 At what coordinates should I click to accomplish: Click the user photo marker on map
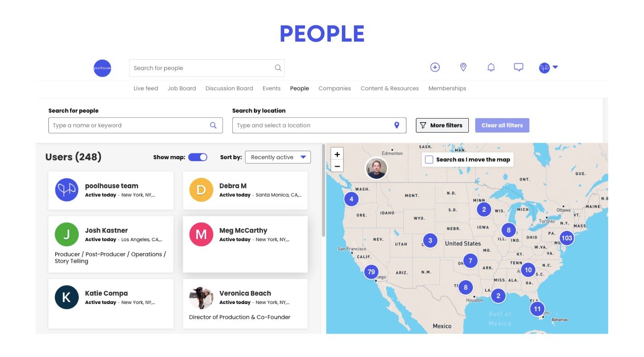coord(377,169)
